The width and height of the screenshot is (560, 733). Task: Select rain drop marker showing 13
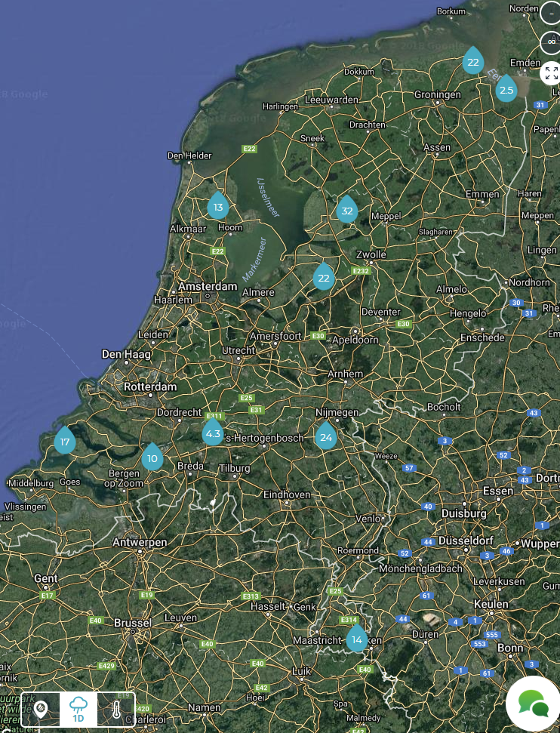(218, 206)
